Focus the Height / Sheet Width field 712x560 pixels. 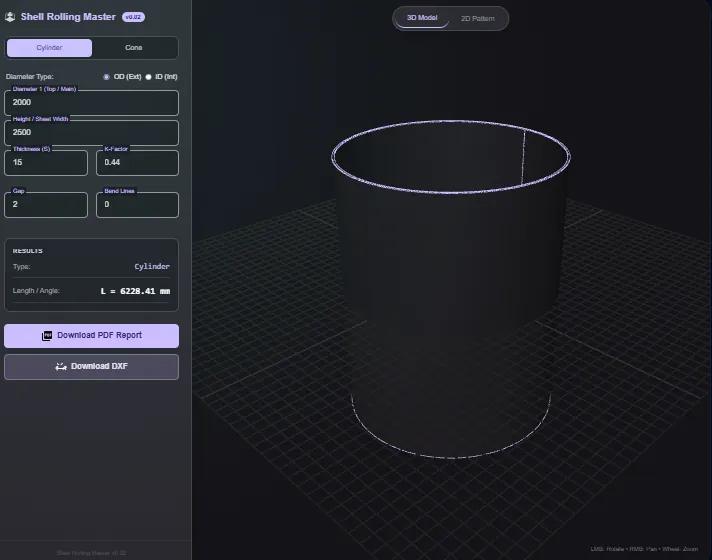[91, 133]
